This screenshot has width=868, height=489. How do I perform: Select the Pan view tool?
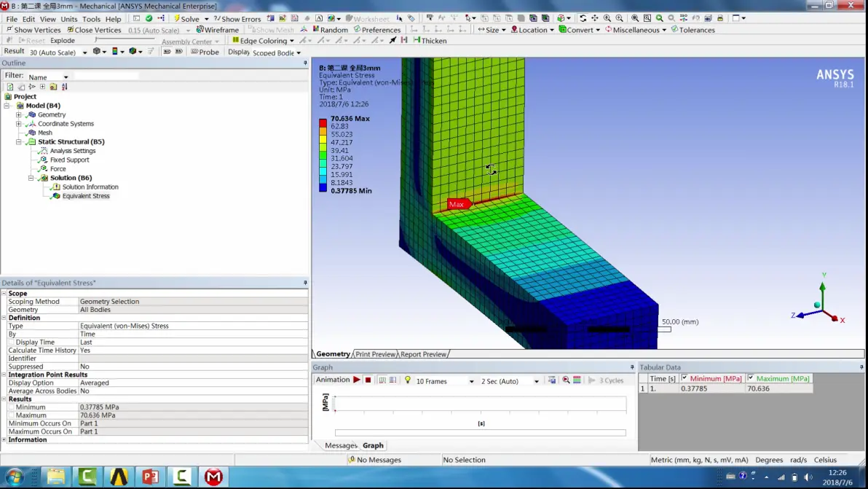pos(595,18)
